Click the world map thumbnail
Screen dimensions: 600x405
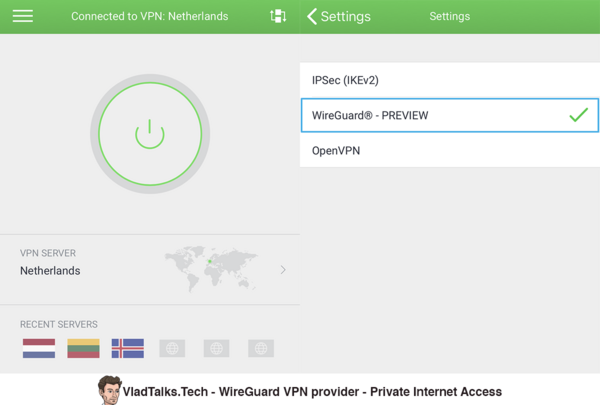coord(211,269)
